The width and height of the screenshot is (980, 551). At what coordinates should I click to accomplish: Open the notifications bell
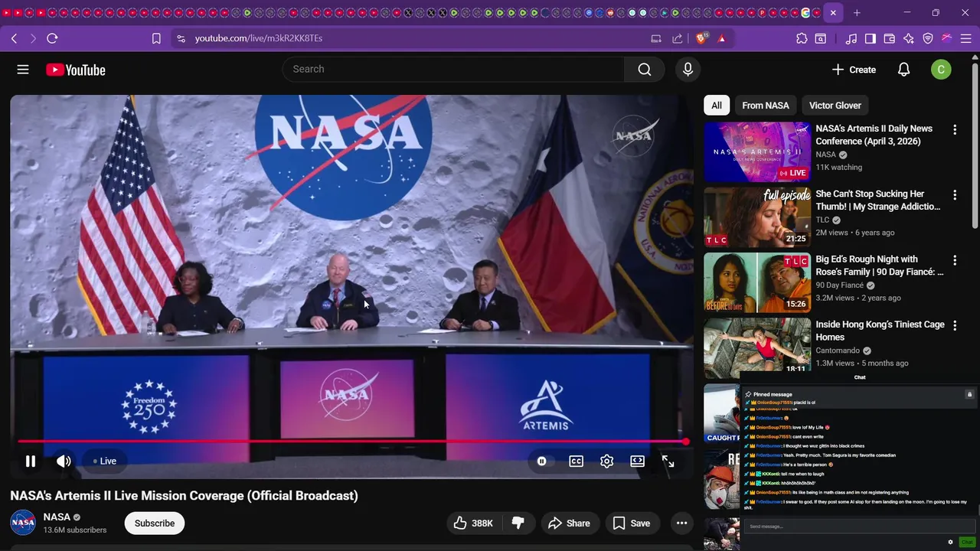[x=903, y=70]
